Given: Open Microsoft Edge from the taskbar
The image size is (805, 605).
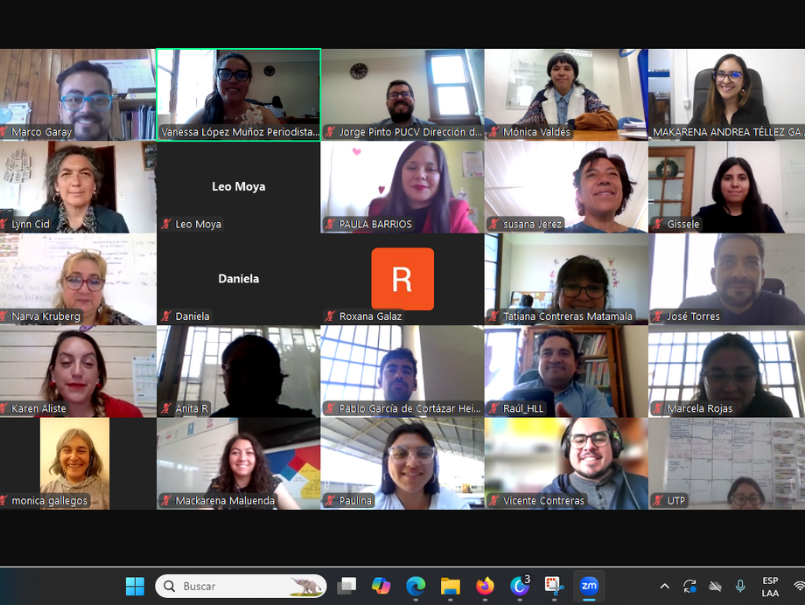Looking at the screenshot, I should (416, 586).
